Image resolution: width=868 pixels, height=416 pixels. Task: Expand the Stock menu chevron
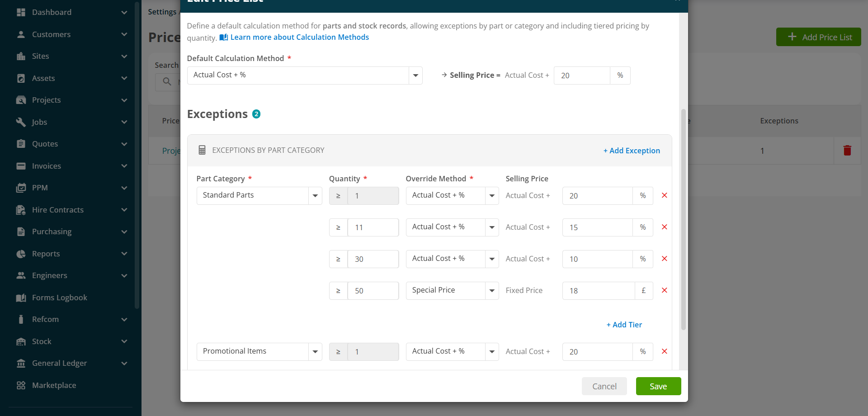point(124,341)
